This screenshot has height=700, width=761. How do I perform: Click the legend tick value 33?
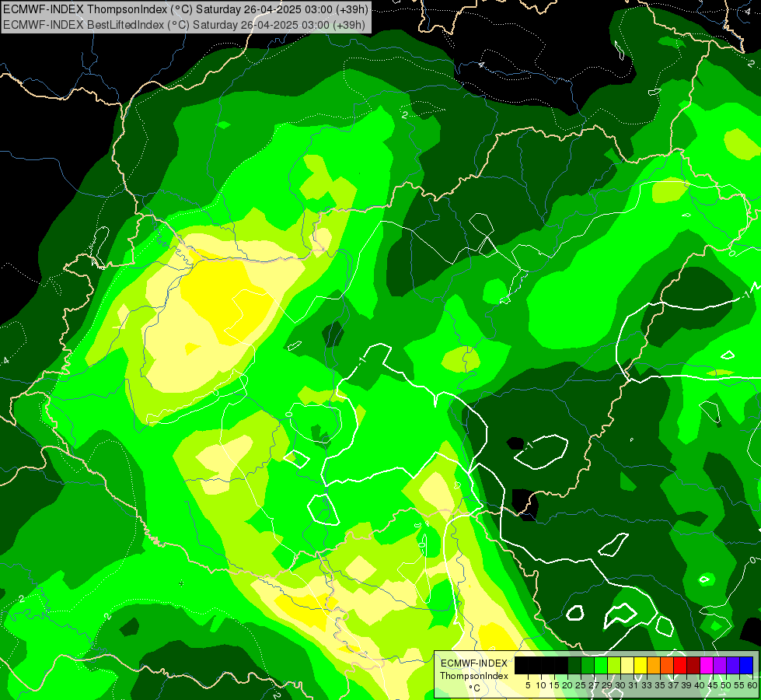(647, 685)
